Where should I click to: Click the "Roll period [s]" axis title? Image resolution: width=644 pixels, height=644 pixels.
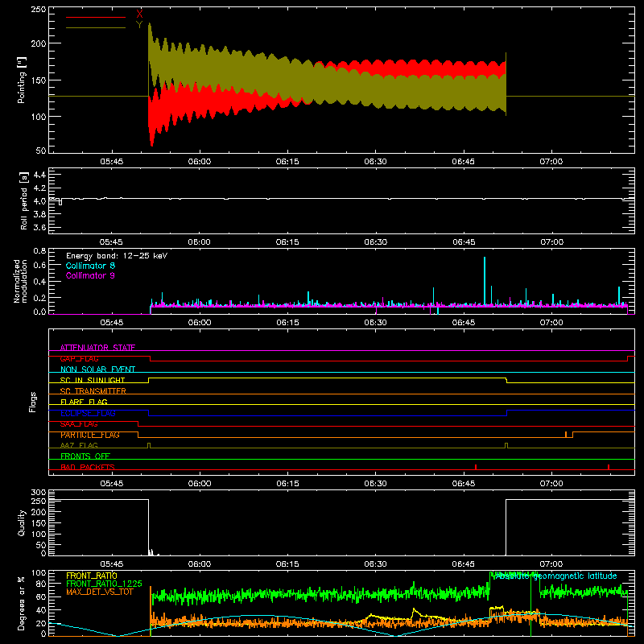24,200
